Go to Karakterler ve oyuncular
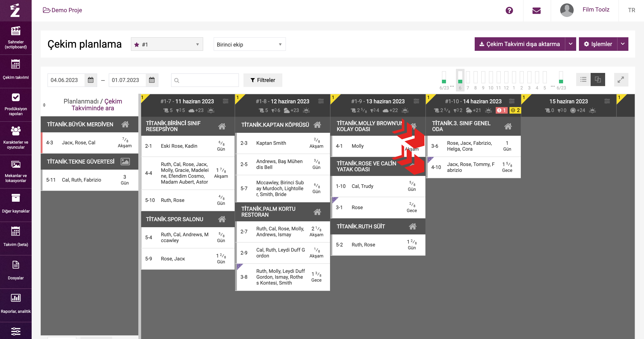The width and height of the screenshot is (644, 339). (16, 138)
